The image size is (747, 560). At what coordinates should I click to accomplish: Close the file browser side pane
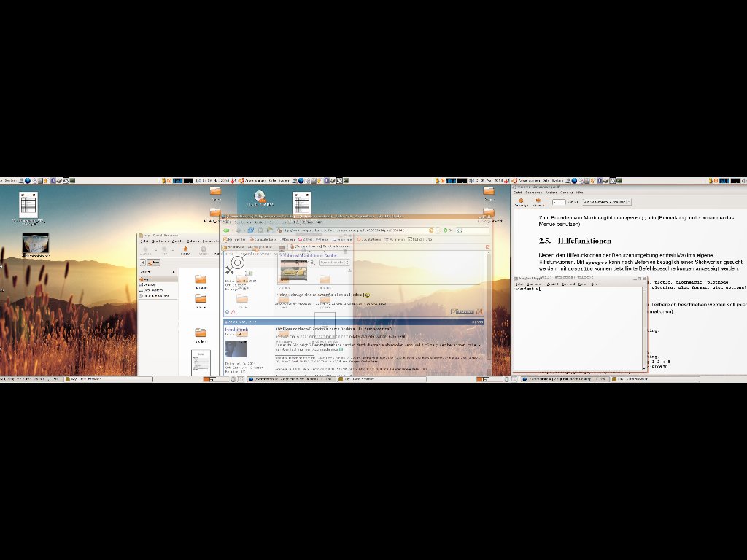(x=174, y=272)
